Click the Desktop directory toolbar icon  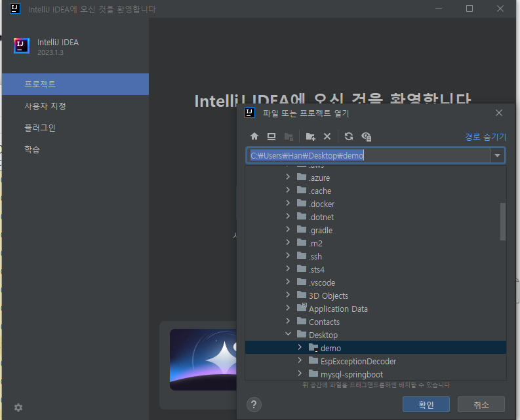(271, 136)
